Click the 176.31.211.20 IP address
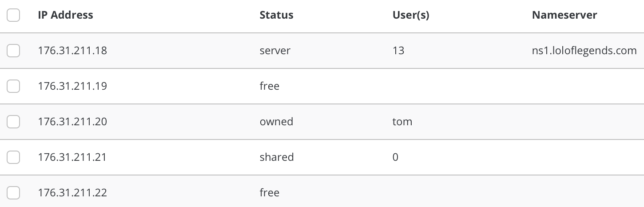This screenshot has height=207, width=644. point(72,122)
